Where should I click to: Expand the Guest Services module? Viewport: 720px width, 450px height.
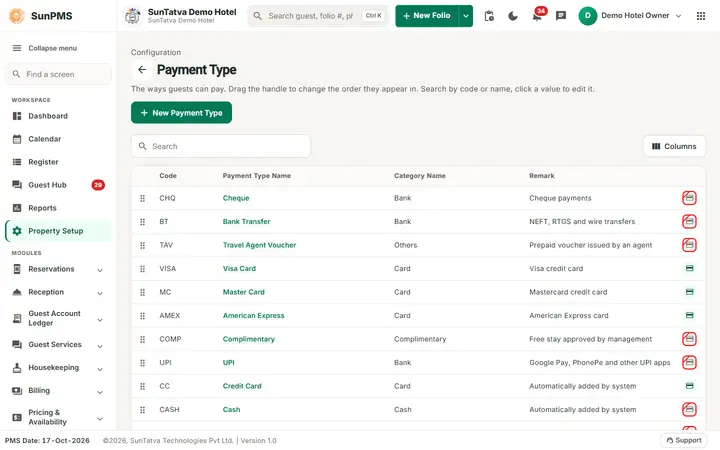(x=100, y=346)
